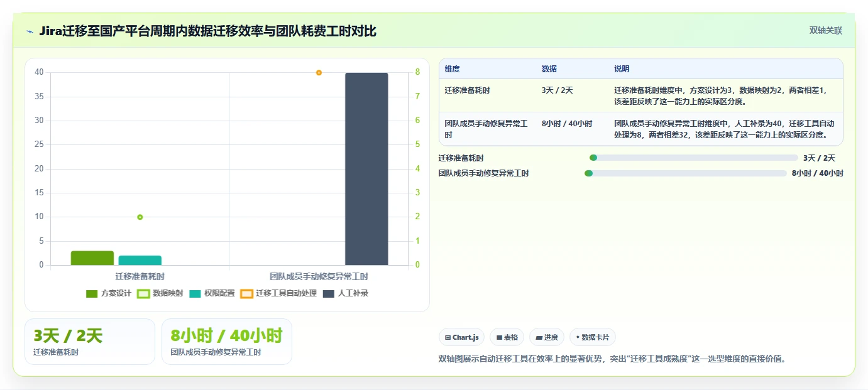The image size is (868, 390).
Task: Click the 数据卡片 star icon
Action: coord(578,337)
